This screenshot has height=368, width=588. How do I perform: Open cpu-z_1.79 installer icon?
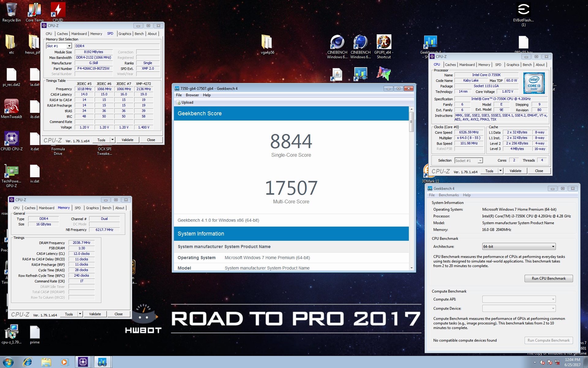click(x=11, y=335)
